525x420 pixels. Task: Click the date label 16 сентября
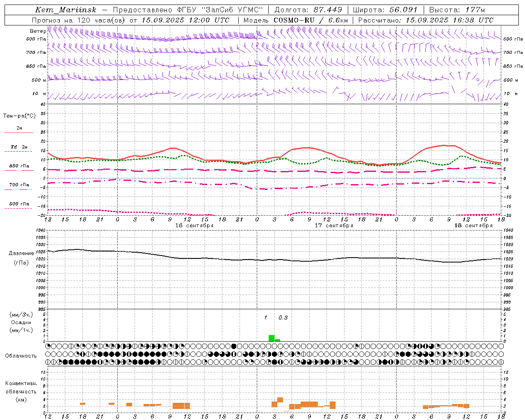coord(194,226)
